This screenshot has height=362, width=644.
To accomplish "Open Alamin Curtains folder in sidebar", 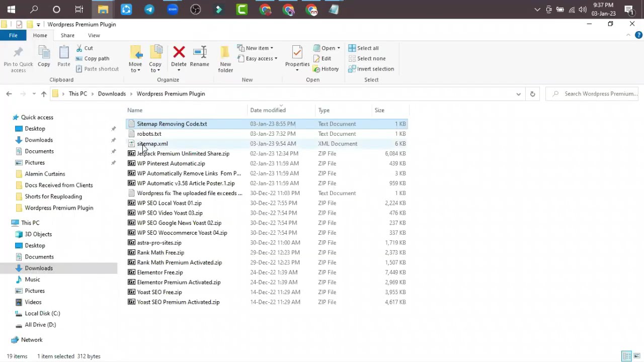I will 45,173.
